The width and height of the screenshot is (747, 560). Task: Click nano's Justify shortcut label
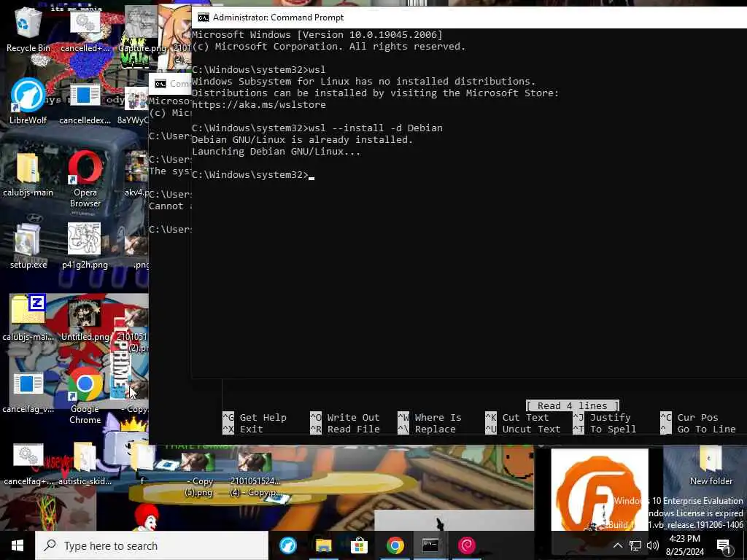(x=611, y=418)
